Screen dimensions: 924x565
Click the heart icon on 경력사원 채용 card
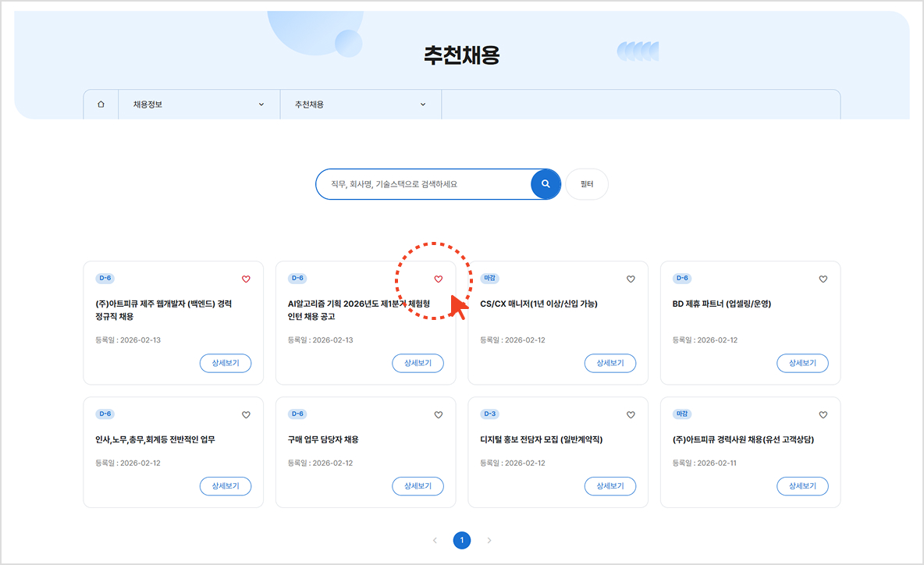823,414
